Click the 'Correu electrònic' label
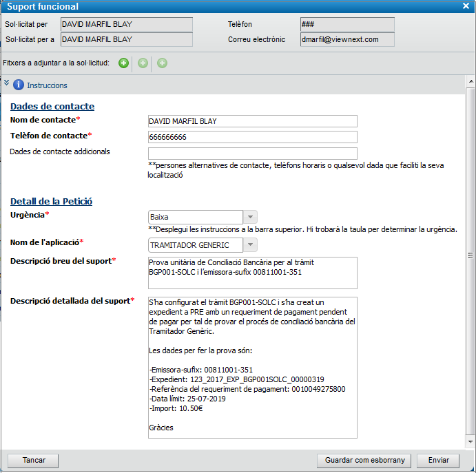The image size is (476, 473). 256,39
